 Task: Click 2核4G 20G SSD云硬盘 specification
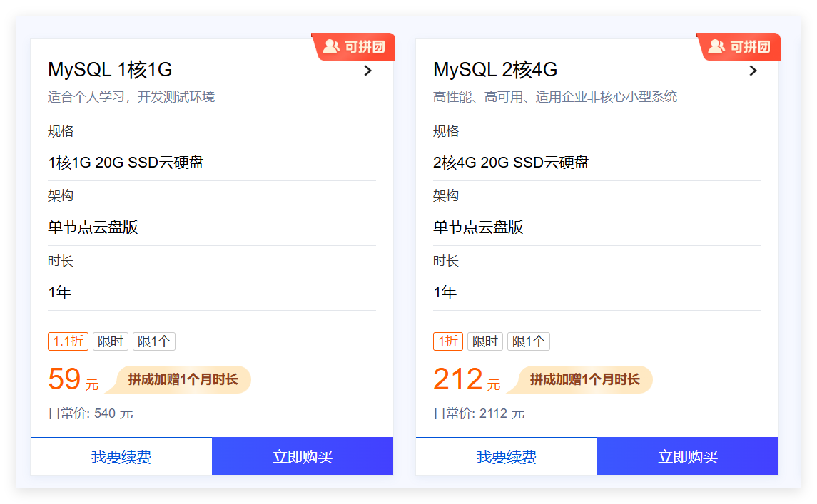tap(511, 163)
